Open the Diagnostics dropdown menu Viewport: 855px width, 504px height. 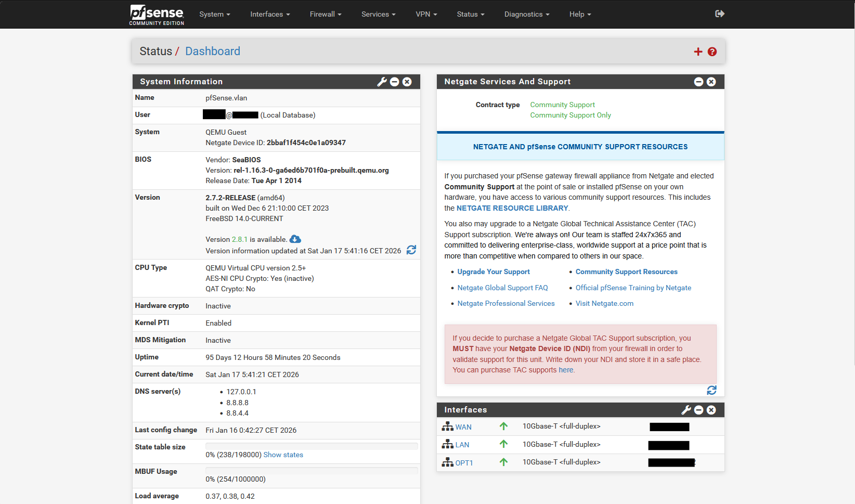click(x=527, y=14)
